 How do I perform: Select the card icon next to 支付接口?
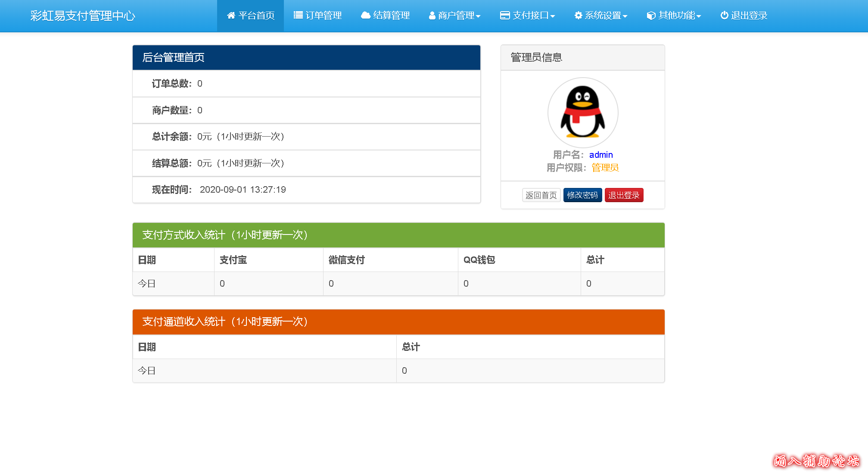pyautogui.click(x=504, y=16)
